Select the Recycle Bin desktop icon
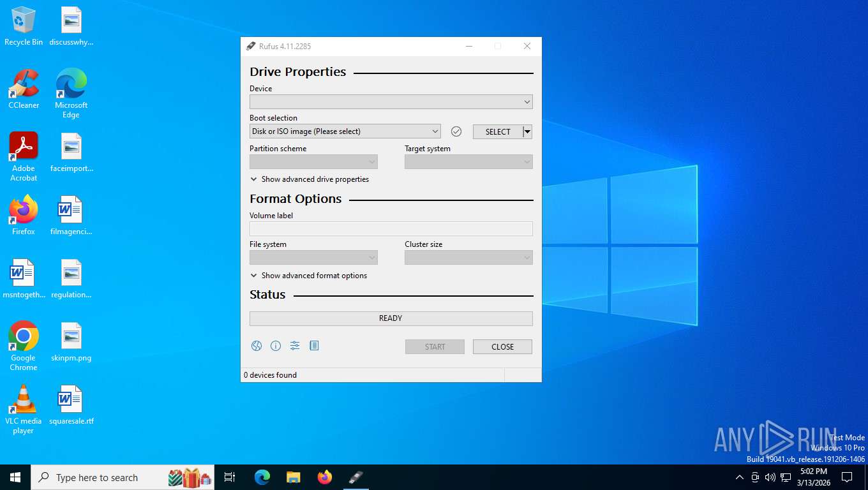 point(24,27)
